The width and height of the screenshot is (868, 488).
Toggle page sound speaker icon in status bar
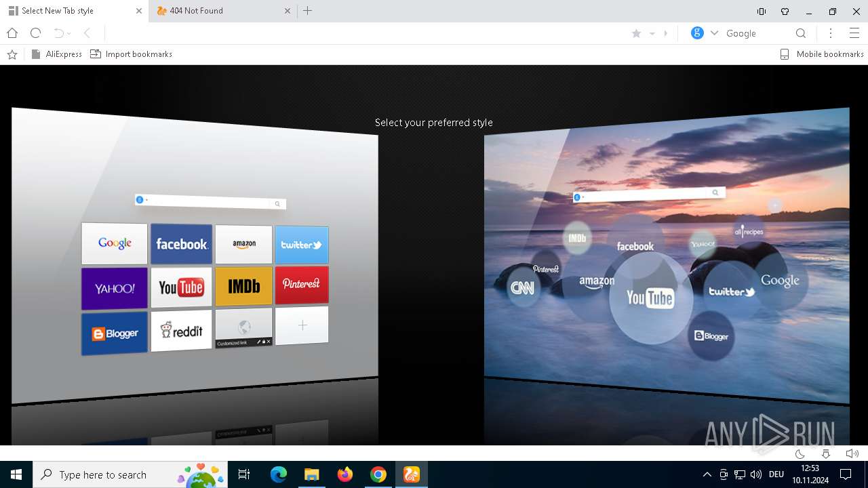852,453
